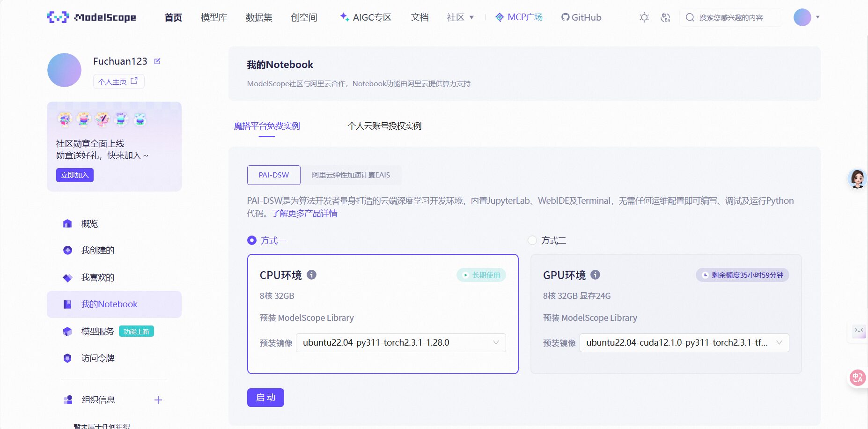Click the search magnifier icon
The height and width of the screenshot is (429, 868).
[690, 17]
